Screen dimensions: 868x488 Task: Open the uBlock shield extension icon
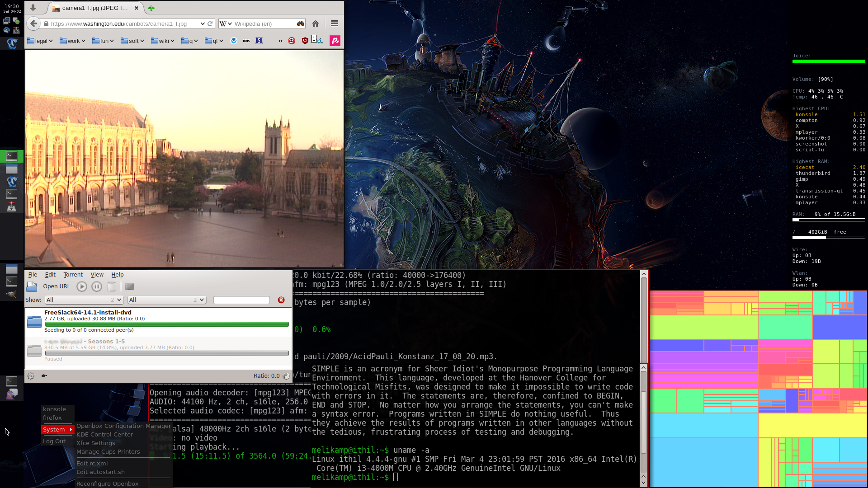click(305, 41)
